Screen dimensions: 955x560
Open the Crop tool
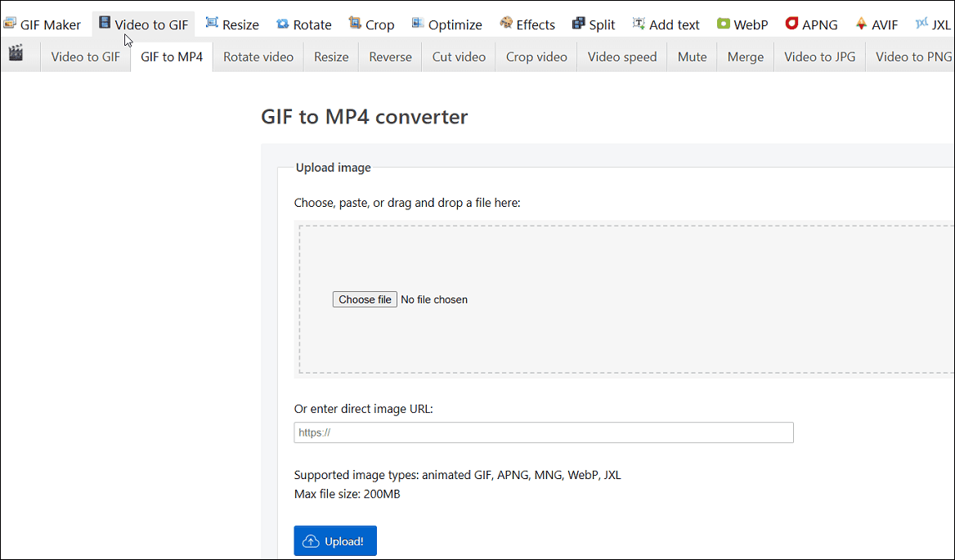371,24
